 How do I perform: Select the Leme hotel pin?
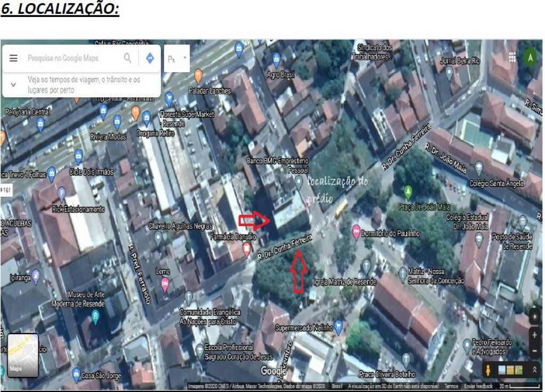point(165,285)
